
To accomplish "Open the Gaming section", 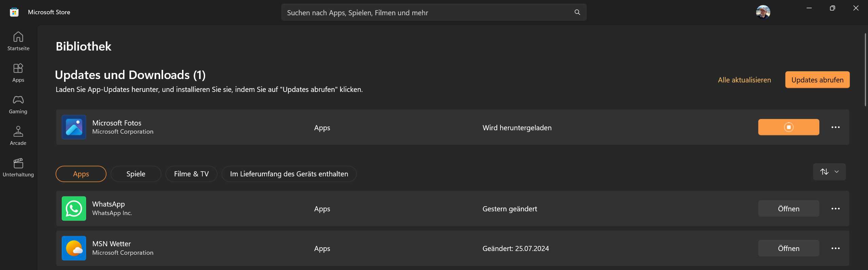I will pyautogui.click(x=18, y=104).
